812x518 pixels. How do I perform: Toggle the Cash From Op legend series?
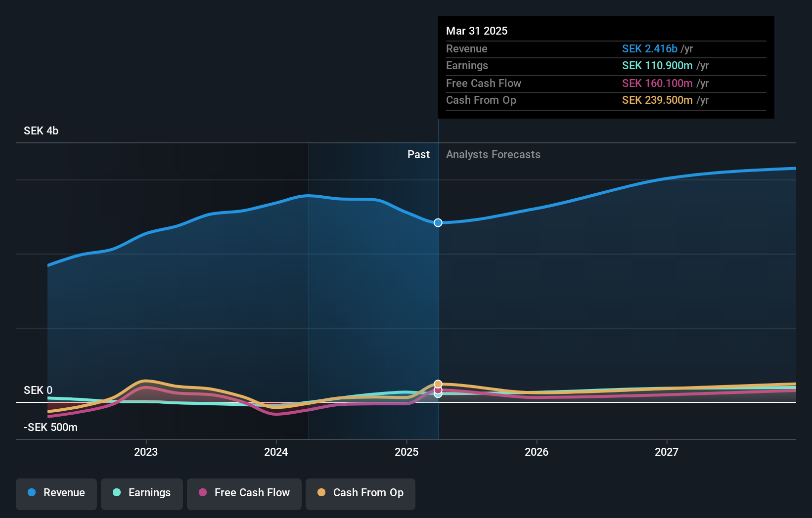(361, 494)
